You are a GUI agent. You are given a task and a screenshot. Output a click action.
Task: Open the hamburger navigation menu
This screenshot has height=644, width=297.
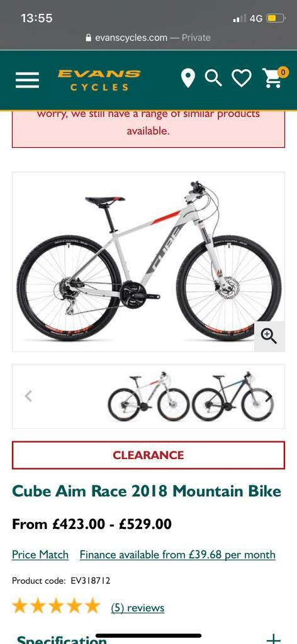(28, 80)
